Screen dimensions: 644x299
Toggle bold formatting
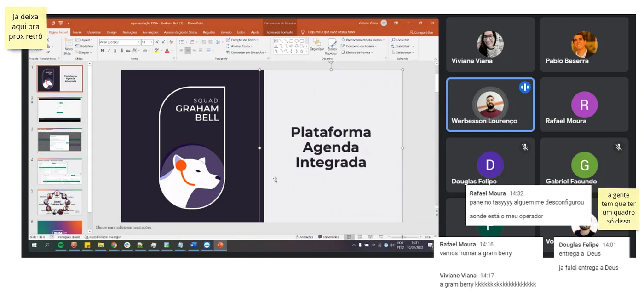[102, 51]
